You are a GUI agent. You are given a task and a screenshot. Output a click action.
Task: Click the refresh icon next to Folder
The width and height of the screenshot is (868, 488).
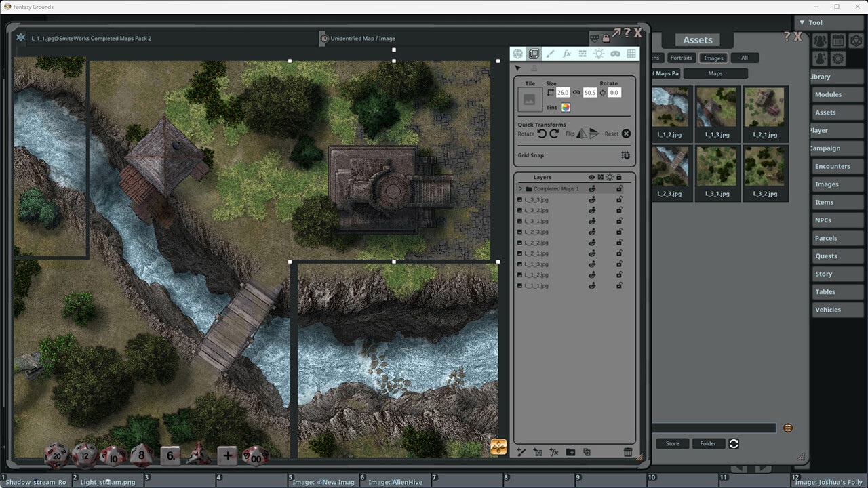734,443
